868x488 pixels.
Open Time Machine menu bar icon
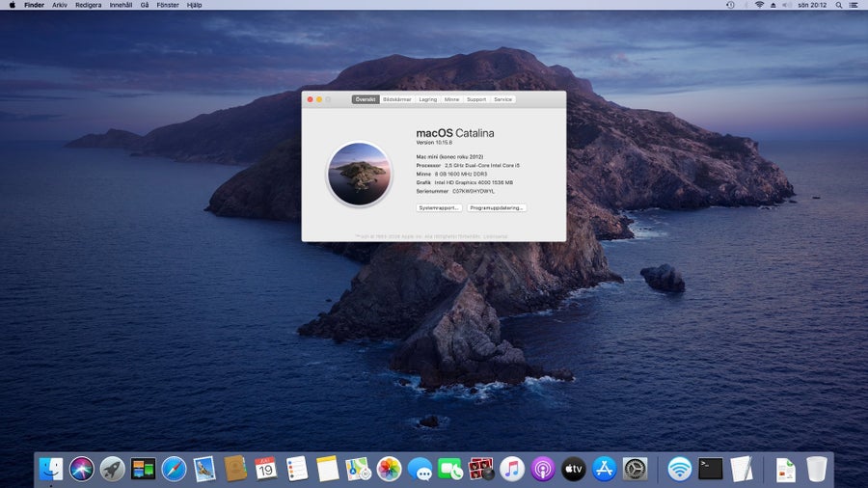731,5
